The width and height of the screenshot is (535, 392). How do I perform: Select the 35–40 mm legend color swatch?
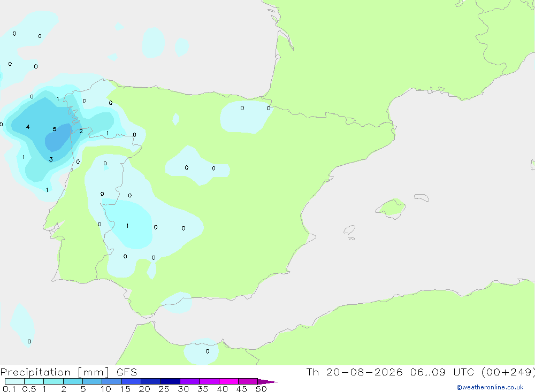tap(209, 381)
